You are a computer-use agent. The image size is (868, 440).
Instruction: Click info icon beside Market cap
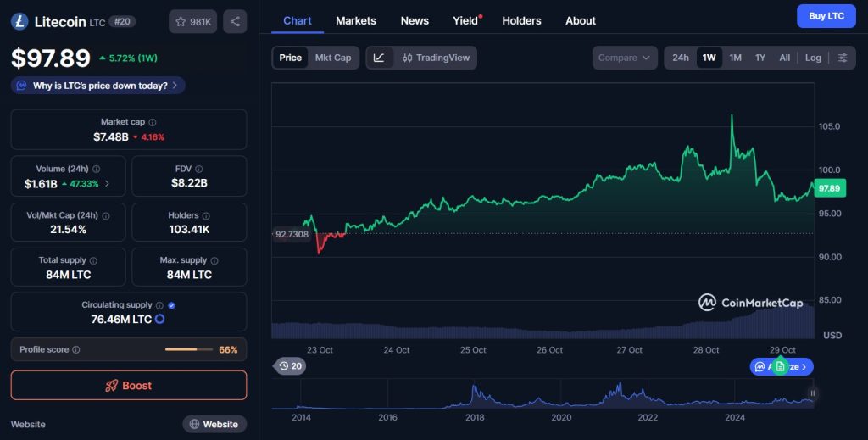[153, 122]
